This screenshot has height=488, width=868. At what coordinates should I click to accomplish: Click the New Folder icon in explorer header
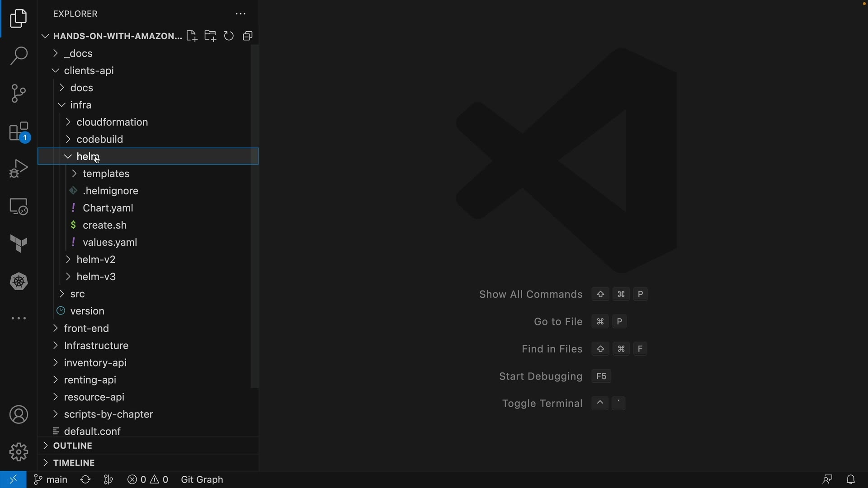pos(210,36)
